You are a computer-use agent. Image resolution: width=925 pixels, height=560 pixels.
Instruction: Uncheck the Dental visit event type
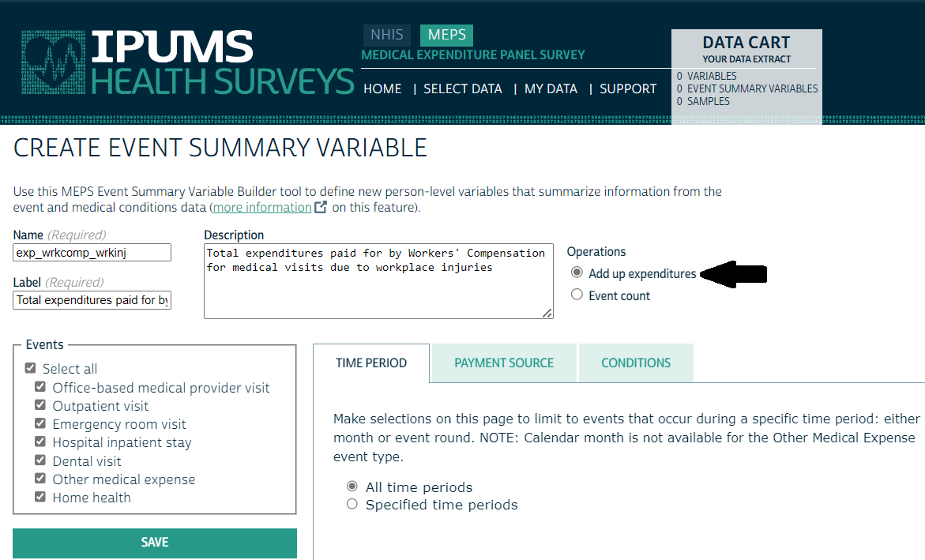(x=42, y=460)
